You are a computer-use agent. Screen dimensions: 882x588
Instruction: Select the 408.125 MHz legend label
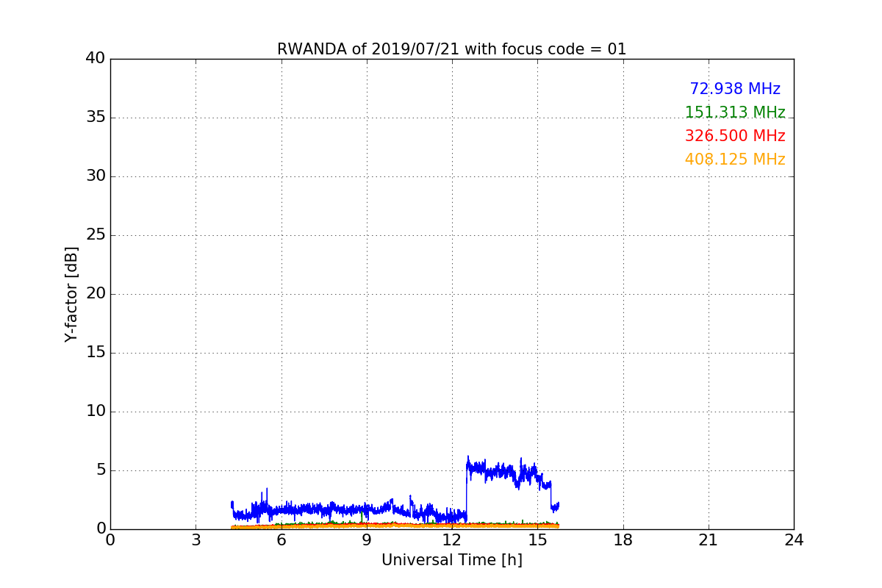[735, 159]
